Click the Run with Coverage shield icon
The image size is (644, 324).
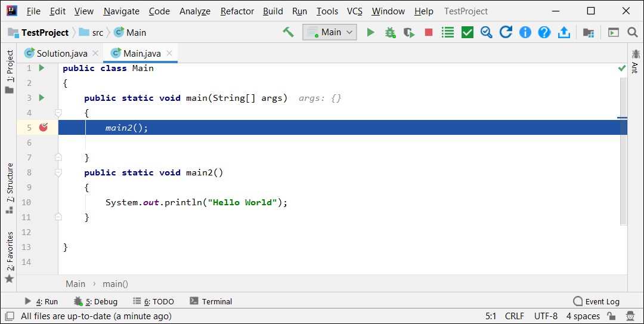409,32
